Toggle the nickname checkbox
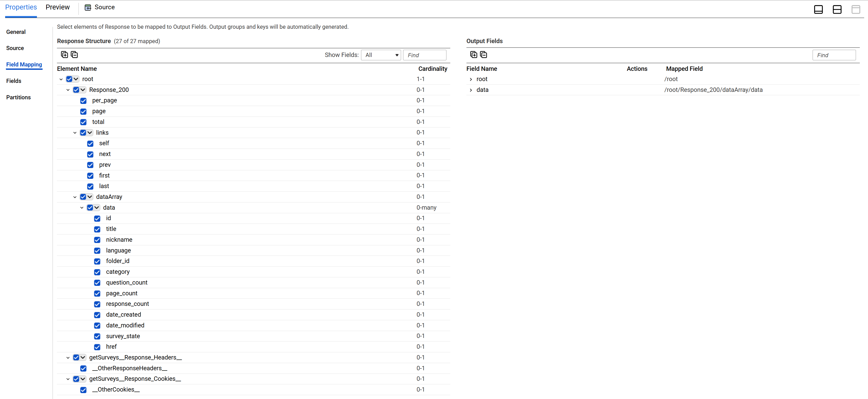868x399 pixels. pos(97,240)
